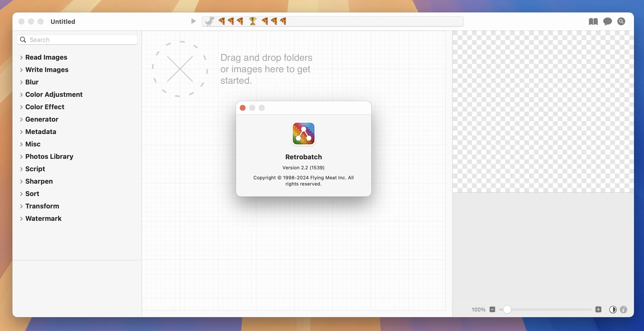
Task: Open the documentation book icon
Action: coord(593,21)
